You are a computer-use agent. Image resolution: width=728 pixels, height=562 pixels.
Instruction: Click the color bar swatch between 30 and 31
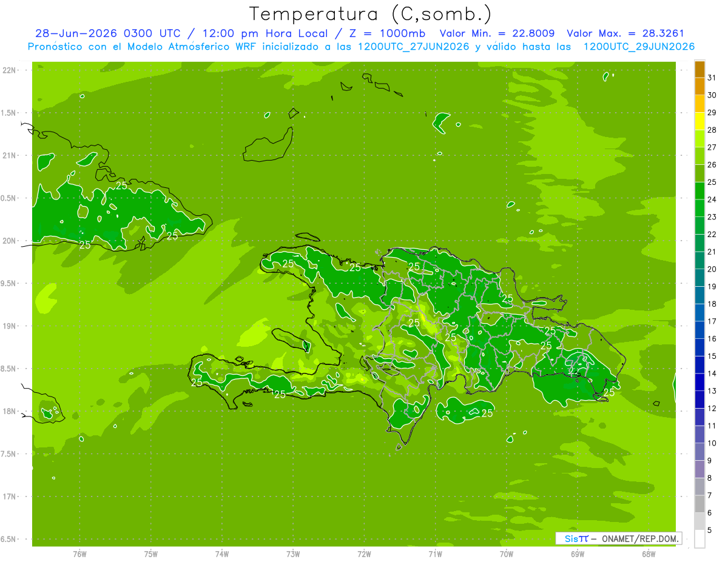[x=699, y=86]
